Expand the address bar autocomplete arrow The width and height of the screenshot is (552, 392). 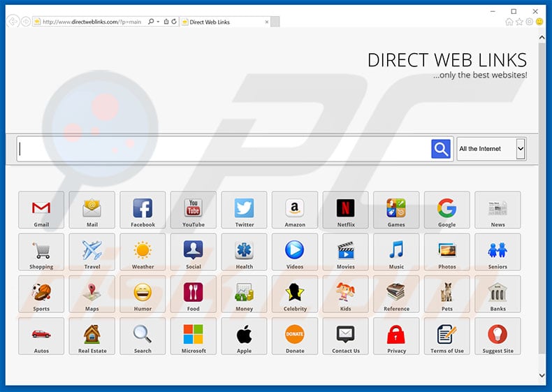pos(158,22)
